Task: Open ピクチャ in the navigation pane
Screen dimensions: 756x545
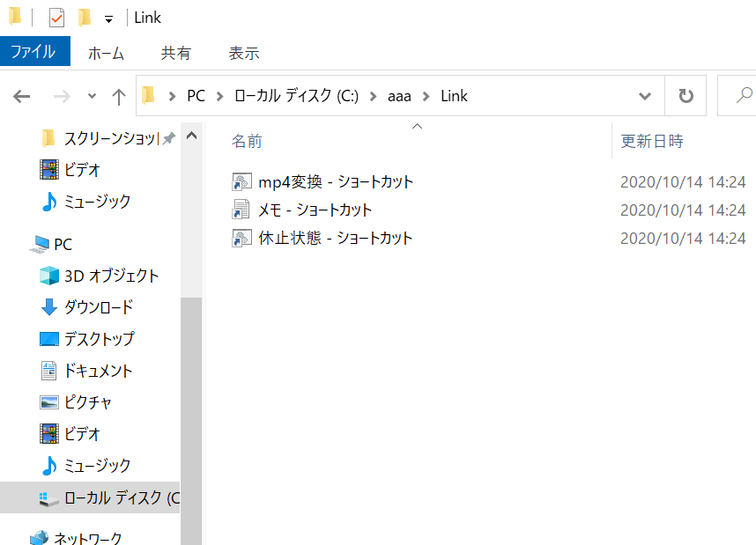Action: click(x=88, y=402)
